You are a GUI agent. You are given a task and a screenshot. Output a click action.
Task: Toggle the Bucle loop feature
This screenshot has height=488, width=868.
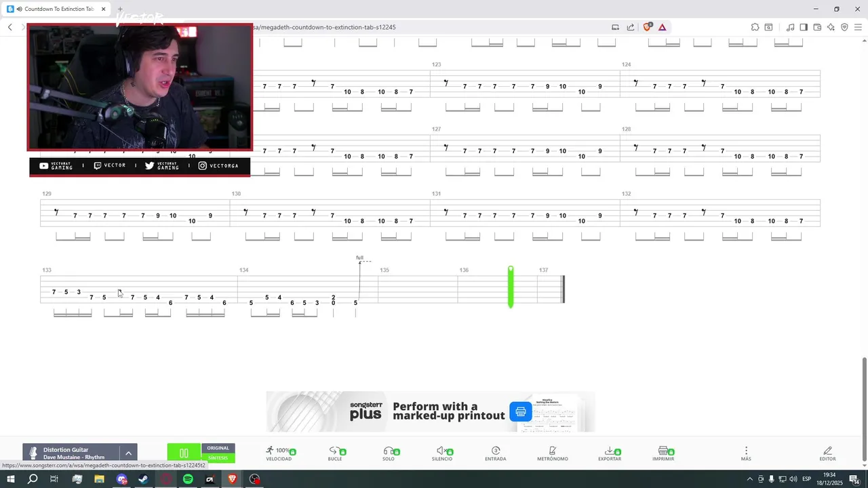pyautogui.click(x=335, y=453)
